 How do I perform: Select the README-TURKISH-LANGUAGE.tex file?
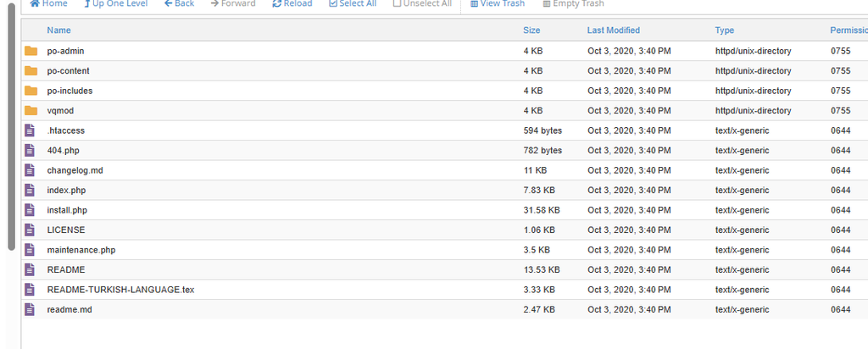click(120, 290)
